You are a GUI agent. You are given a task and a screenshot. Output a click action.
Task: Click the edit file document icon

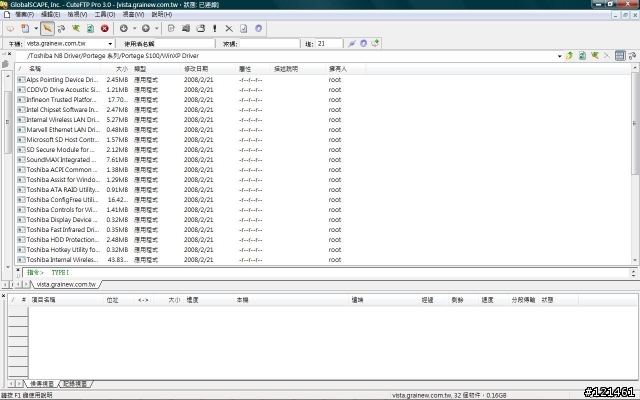(171, 29)
